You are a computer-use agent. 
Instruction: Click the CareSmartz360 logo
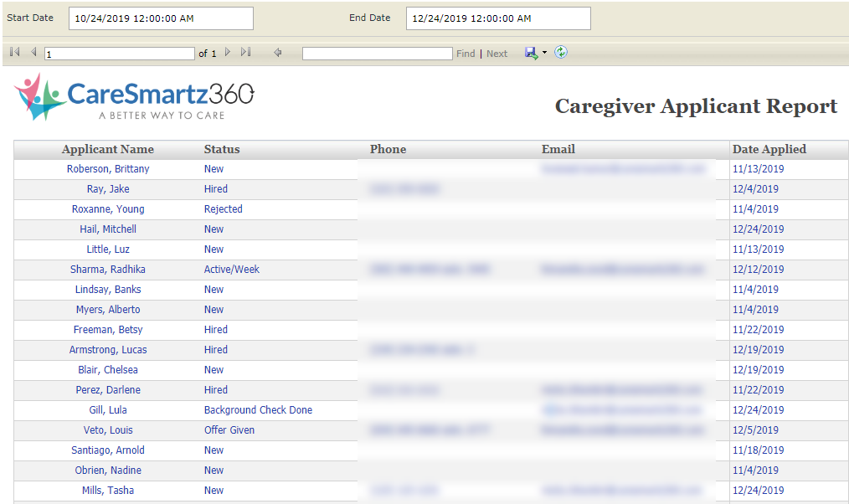tap(134, 97)
